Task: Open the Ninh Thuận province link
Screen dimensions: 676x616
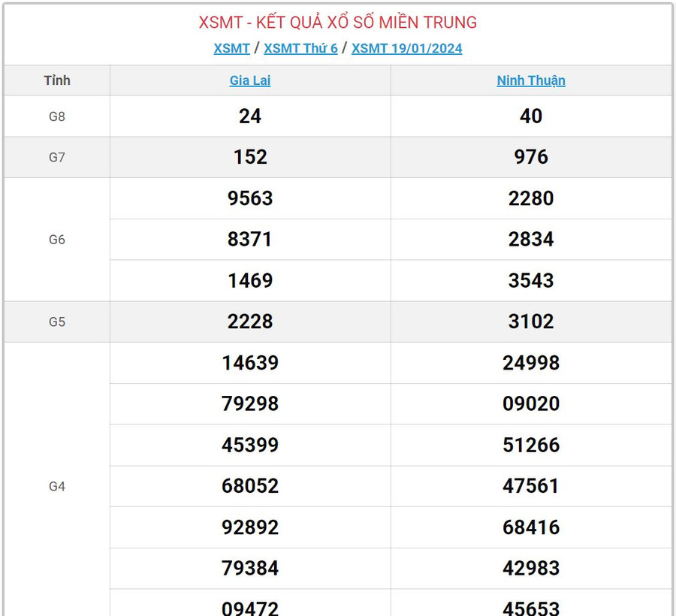Action: point(531,80)
